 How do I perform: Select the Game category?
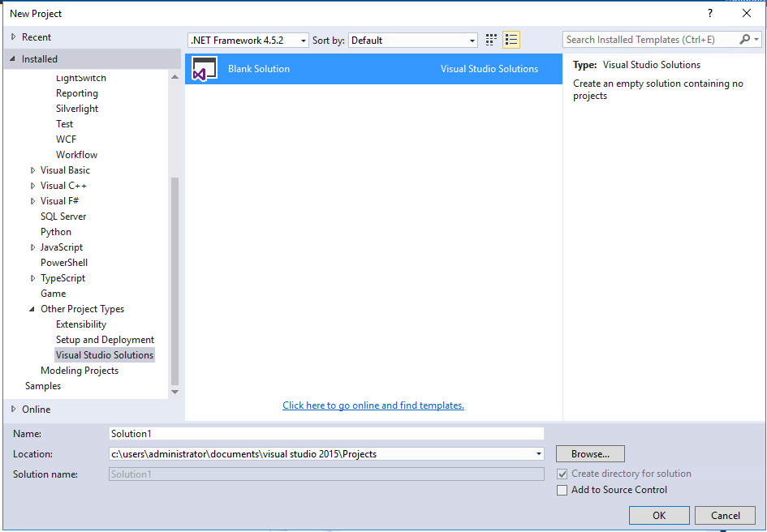(x=54, y=294)
